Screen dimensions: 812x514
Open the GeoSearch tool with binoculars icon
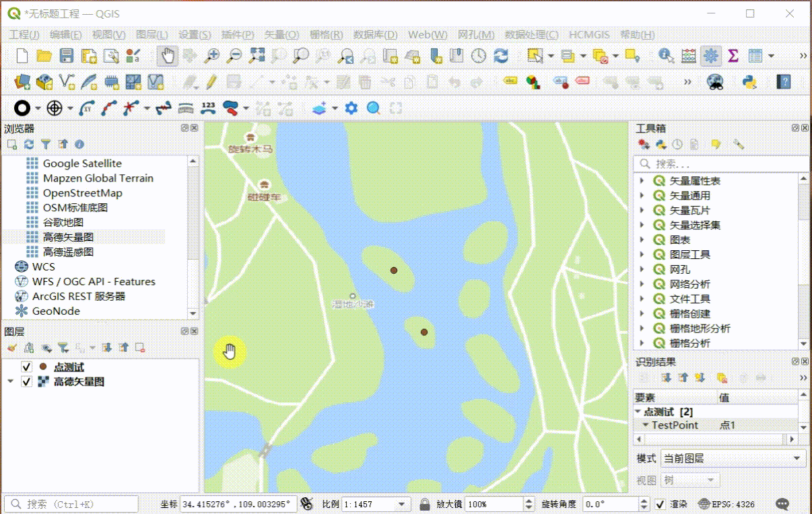click(x=715, y=81)
